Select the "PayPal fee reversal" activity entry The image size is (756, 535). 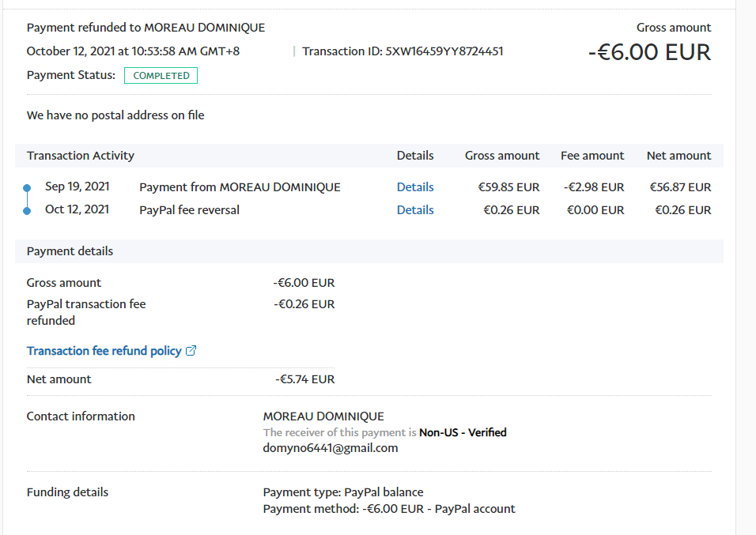pos(189,210)
